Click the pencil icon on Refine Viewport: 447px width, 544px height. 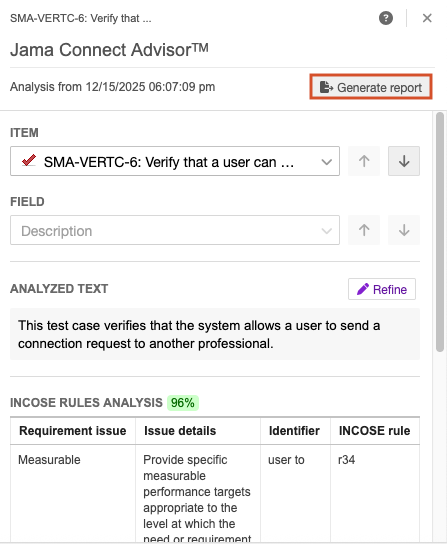(x=363, y=289)
